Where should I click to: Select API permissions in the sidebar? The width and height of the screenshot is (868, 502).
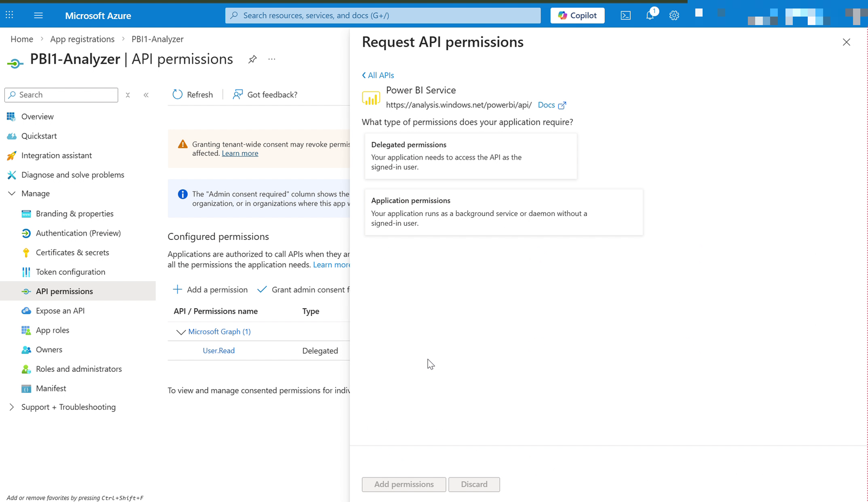click(78, 291)
